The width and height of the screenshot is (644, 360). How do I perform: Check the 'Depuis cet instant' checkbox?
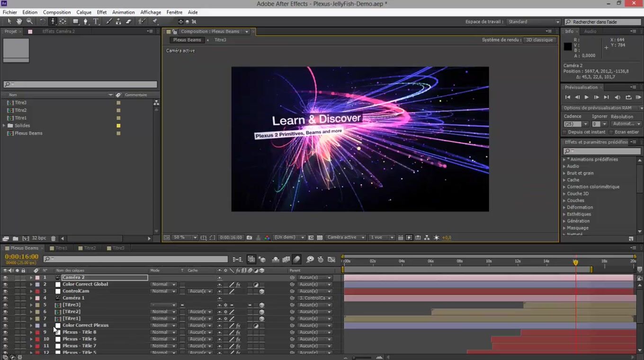point(564,132)
